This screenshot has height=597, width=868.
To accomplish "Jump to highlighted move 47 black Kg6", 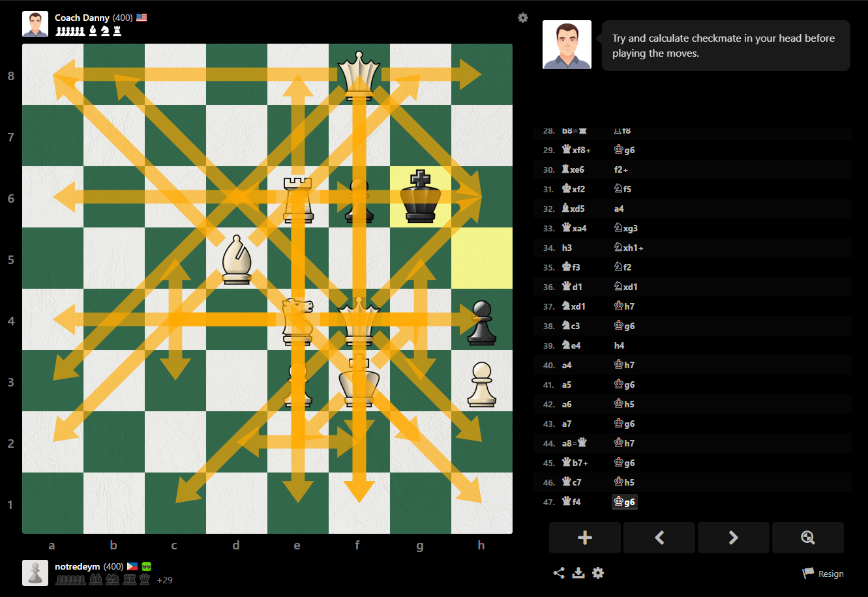I will [624, 502].
